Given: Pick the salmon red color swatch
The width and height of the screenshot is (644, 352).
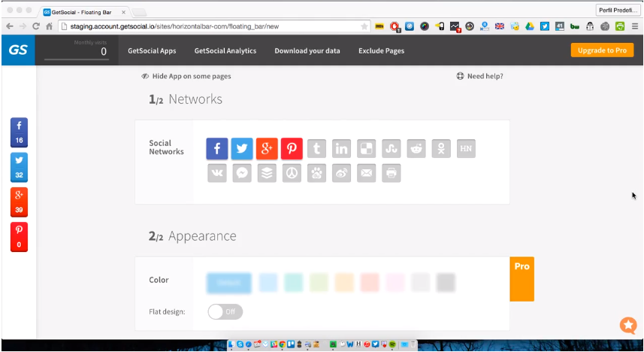Looking at the screenshot, I should (x=370, y=283).
